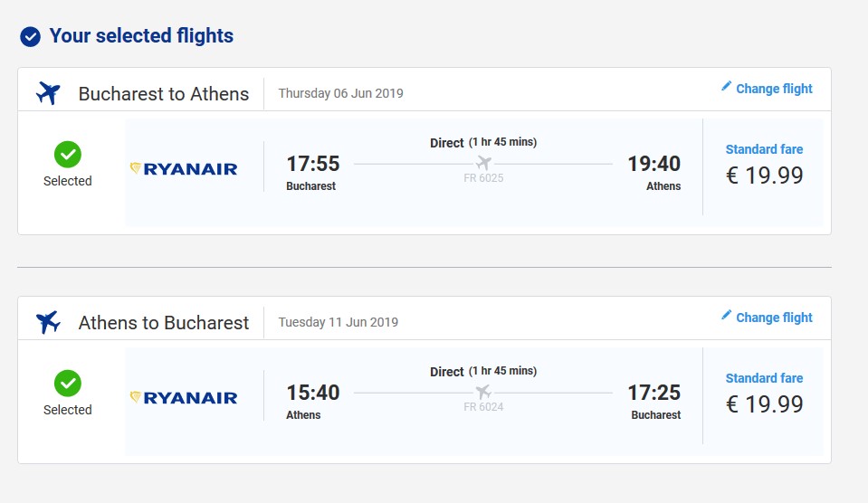Click the blue checkmark beside Your selected flights
Viewport: 868px width, 503px height.
pos(31,37)
